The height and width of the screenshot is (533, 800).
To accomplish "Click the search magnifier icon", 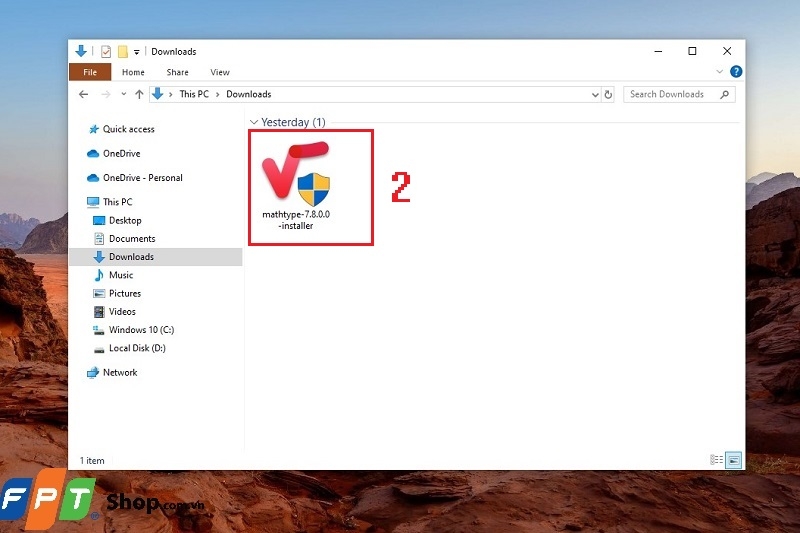I will coord(724,94).
